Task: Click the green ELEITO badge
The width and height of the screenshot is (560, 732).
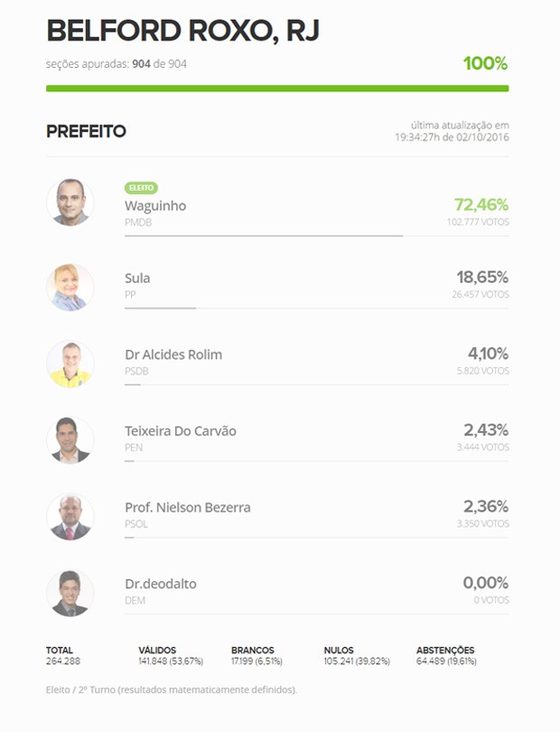Action: 141,188
